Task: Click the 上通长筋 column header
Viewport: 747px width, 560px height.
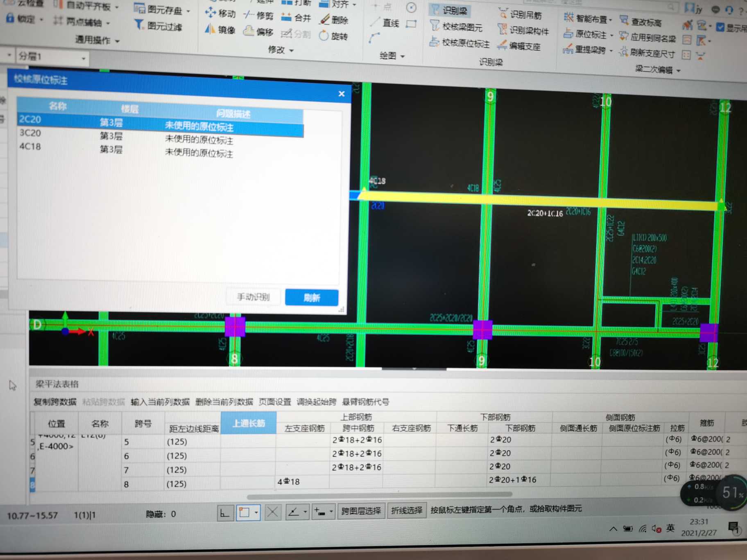Action: click(249, 423)
